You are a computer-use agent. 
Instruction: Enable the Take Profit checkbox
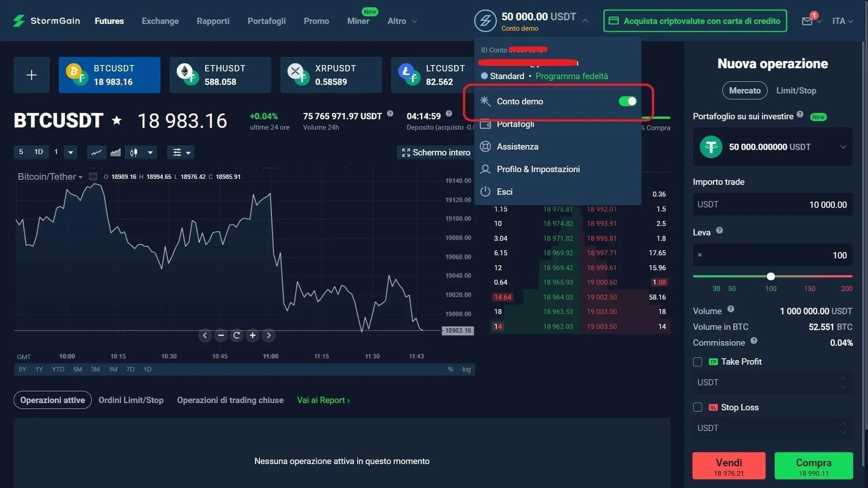[697, 361]
